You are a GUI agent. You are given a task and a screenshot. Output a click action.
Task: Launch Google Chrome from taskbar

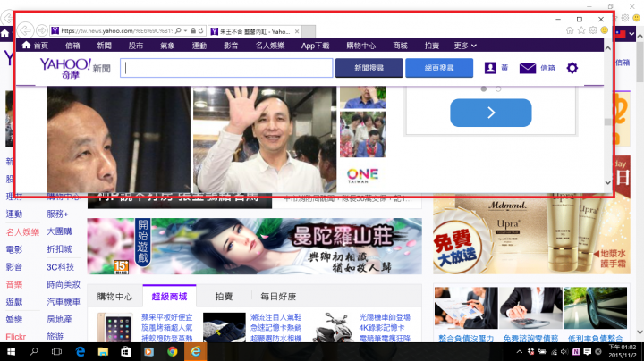pyautogui.click(x=172, y=351)
